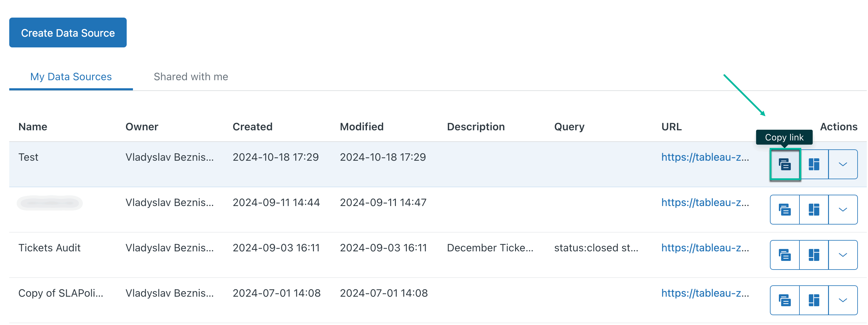
Task: Open the URL link on the Copy of SLAPoli row
Action: (705, 293)
